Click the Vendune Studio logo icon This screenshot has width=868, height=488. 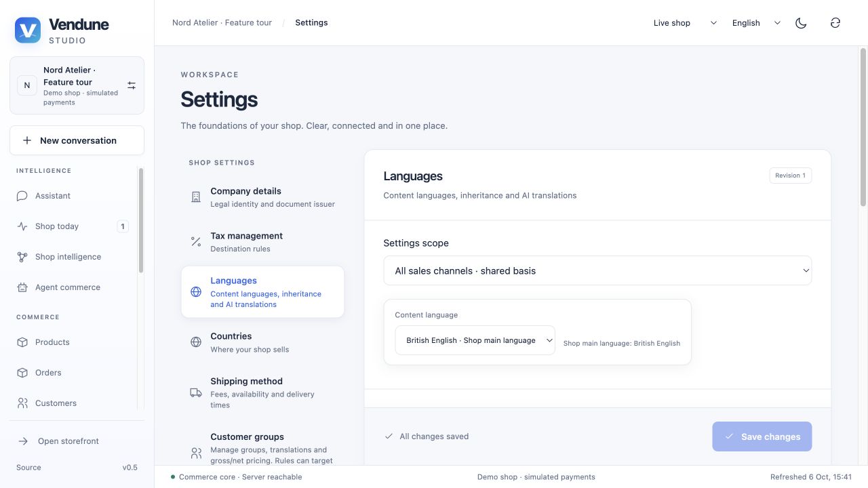click(x=28, y=30)
